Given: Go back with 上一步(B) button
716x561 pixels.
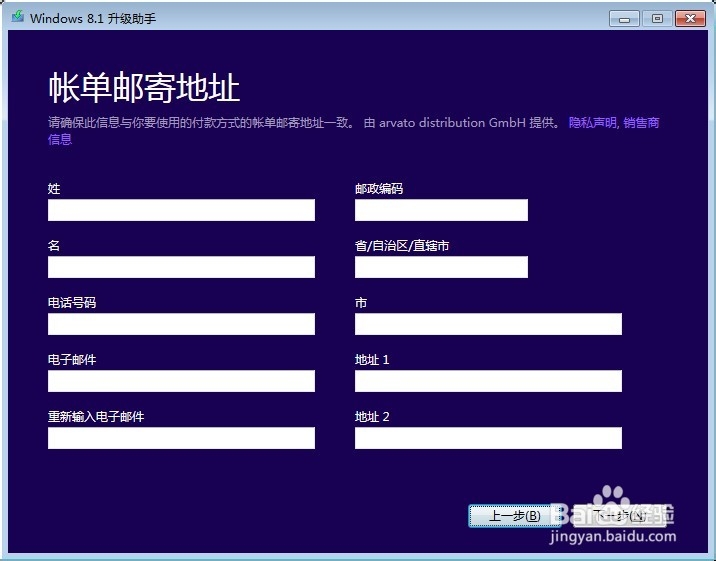Looking at the screenshot, I should tap(515, 516).
